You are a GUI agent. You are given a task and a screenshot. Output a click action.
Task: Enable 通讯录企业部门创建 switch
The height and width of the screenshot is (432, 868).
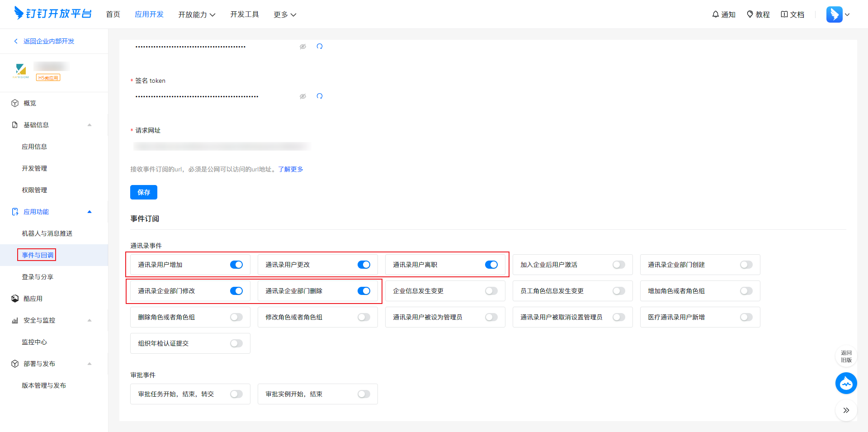tap(746, 265)
